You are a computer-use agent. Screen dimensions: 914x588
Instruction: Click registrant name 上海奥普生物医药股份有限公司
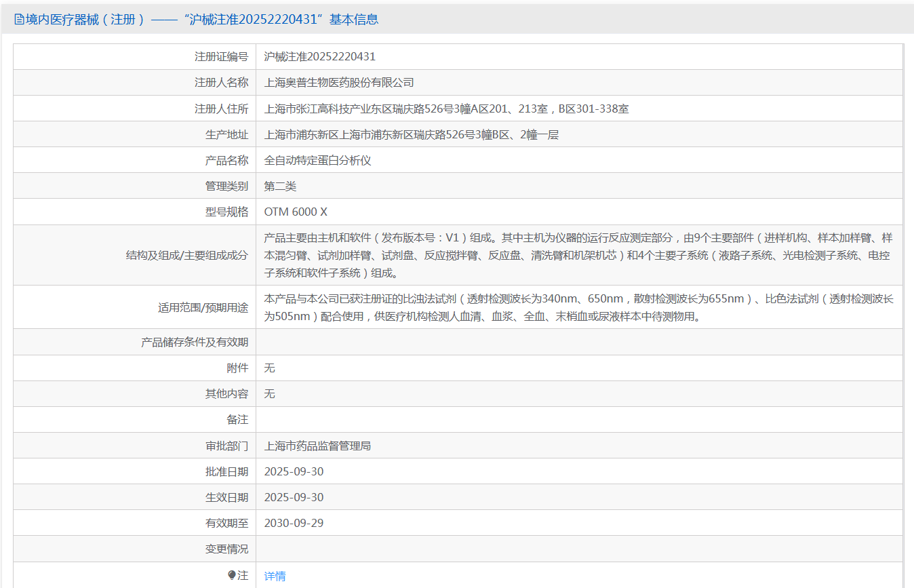(339, 83)
